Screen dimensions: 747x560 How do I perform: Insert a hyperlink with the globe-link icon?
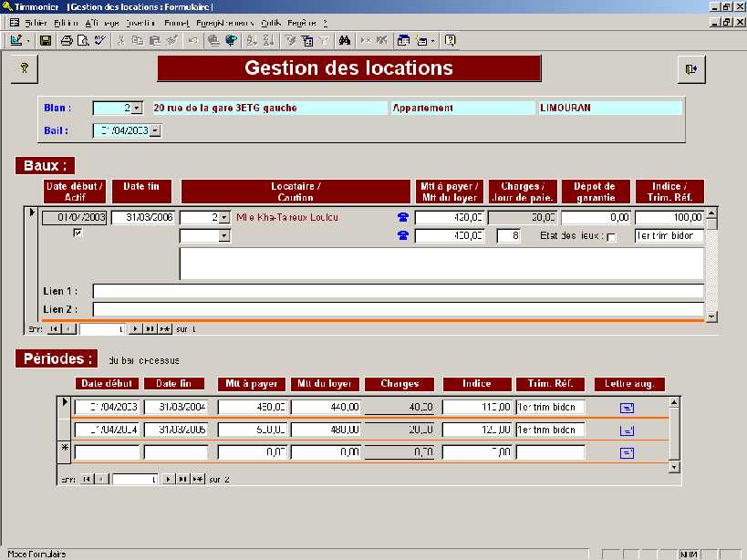pyautogui.click(x=213, y=40)
